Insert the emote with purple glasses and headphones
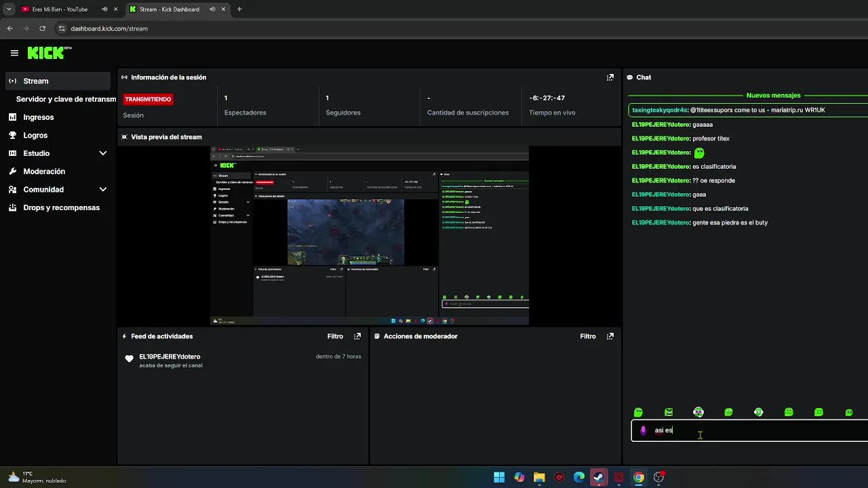The width and height of the screenshot is (868, 488). tap(698, 412)
